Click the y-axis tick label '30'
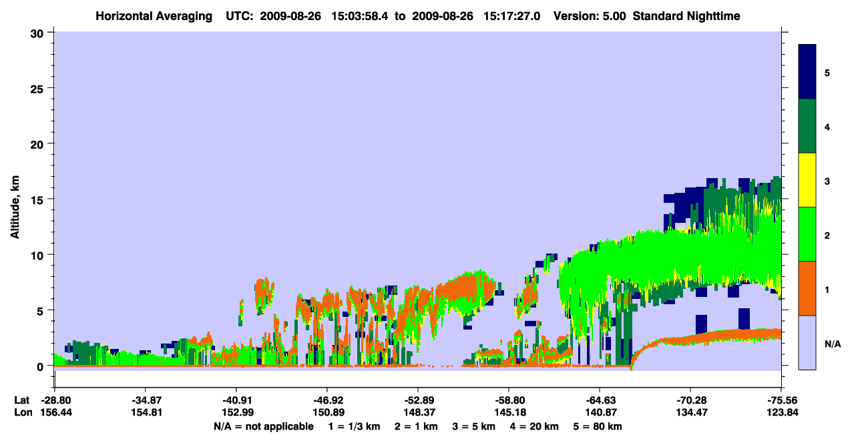The width and height of the screenshot is (868, 445). [39, 33]
